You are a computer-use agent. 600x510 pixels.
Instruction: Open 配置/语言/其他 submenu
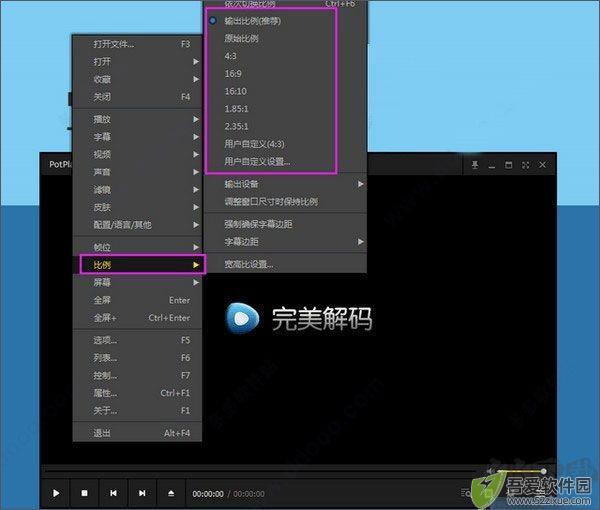click(137, 225)
